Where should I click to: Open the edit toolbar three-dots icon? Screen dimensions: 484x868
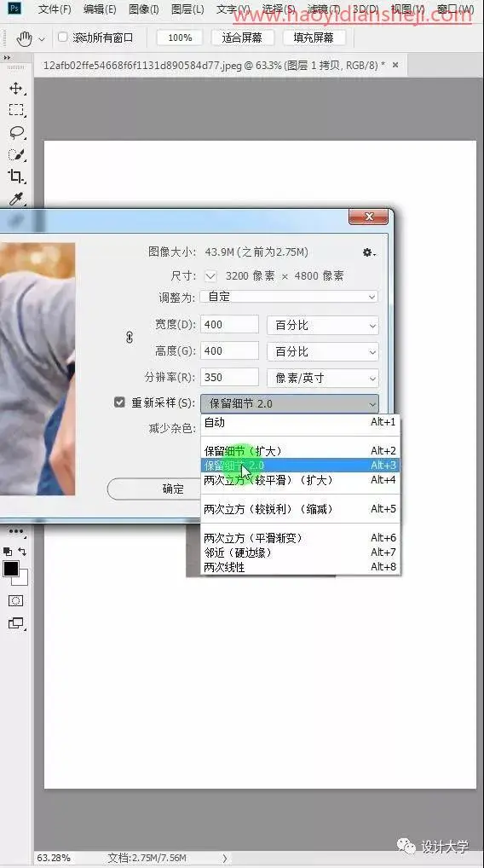pyautogui.click(x=15, y=531)
